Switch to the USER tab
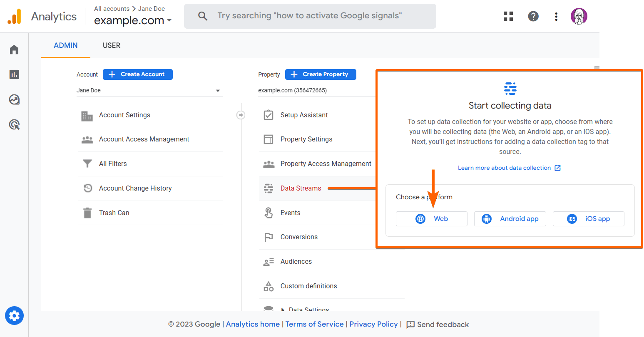The image size is (644, 337). pyautogui.click(x=112, y=45)
